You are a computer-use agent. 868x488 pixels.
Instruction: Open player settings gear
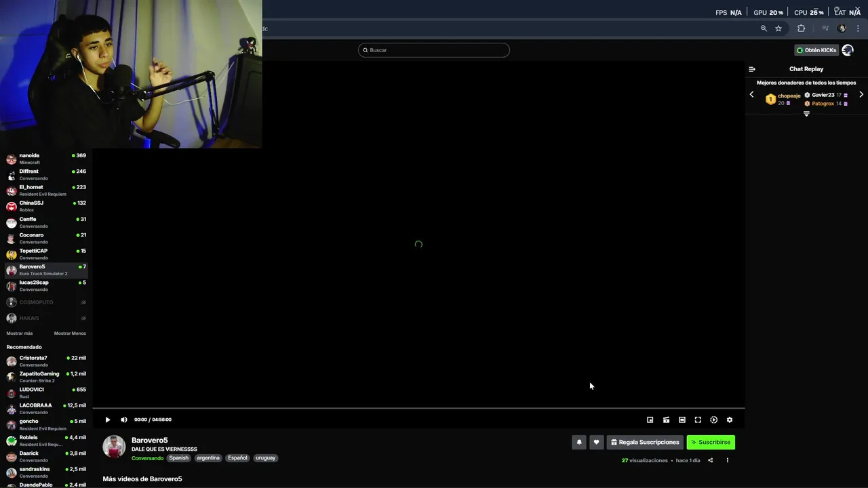tap(730, 420)
